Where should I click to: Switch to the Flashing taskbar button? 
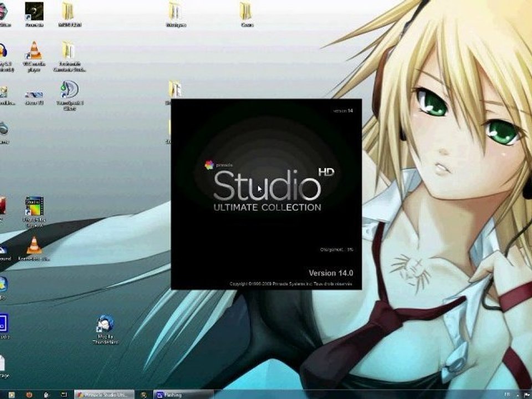(x=183, y=395)
